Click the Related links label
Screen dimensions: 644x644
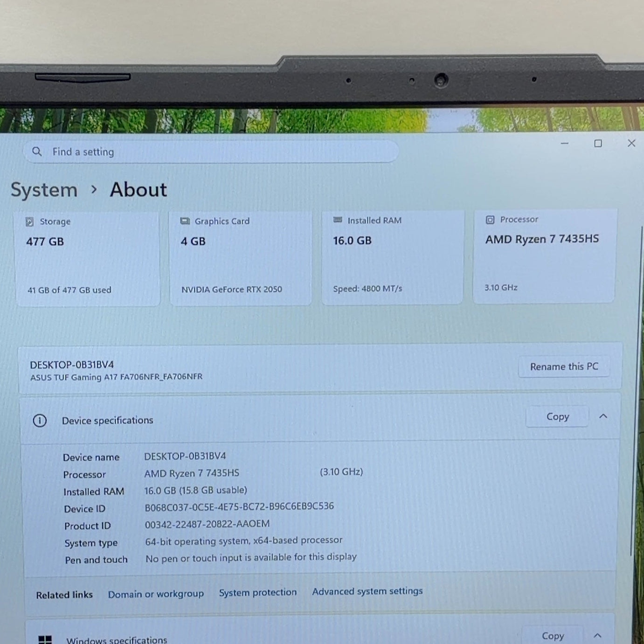[x=64, y=595]
